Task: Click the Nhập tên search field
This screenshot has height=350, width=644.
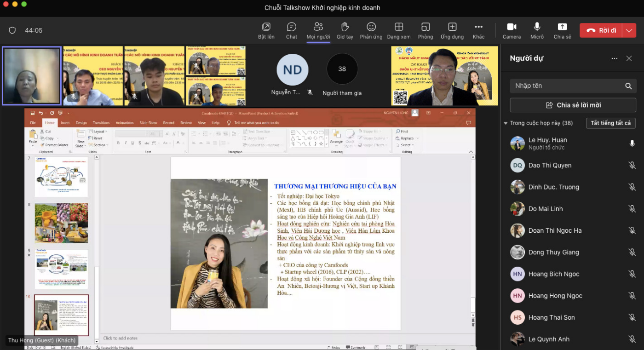Action: click(568, 86)
